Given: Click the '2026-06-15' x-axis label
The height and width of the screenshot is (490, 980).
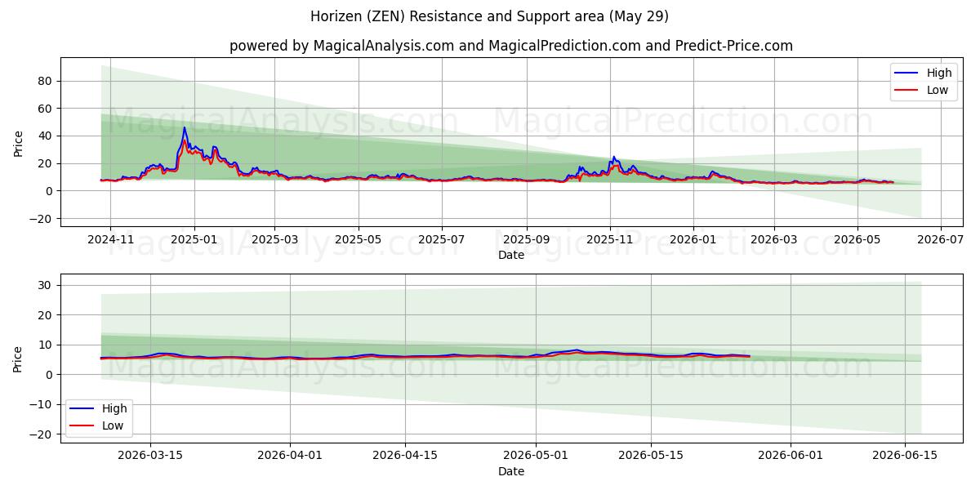Looking at the screenshot, I should pyautogui.click(x=906, y=457).
